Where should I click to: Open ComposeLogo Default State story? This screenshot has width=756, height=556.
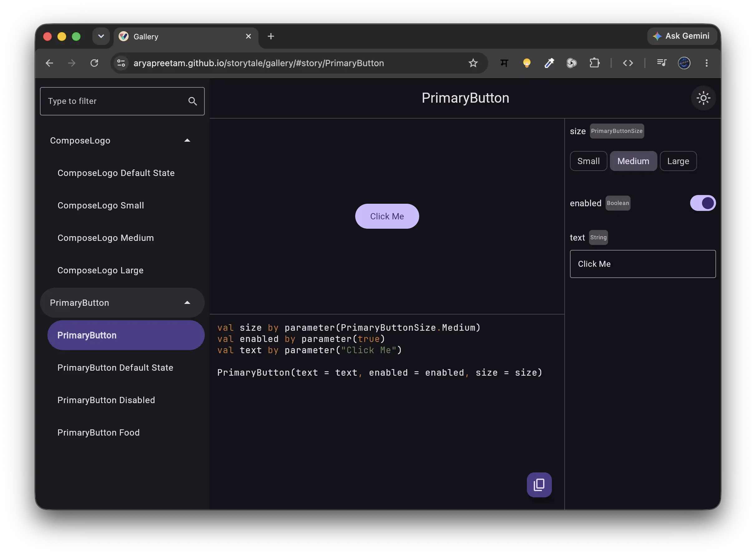[x=126, y=173]
